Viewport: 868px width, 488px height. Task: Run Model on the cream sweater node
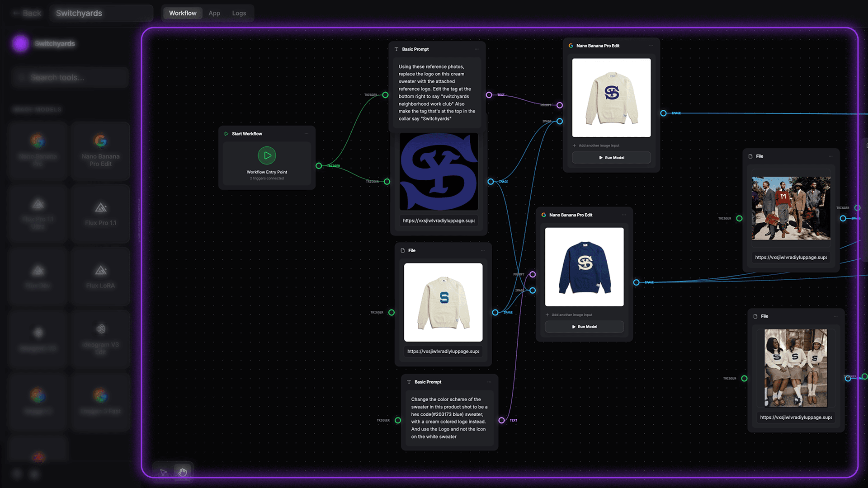click(x=611, y=158)
